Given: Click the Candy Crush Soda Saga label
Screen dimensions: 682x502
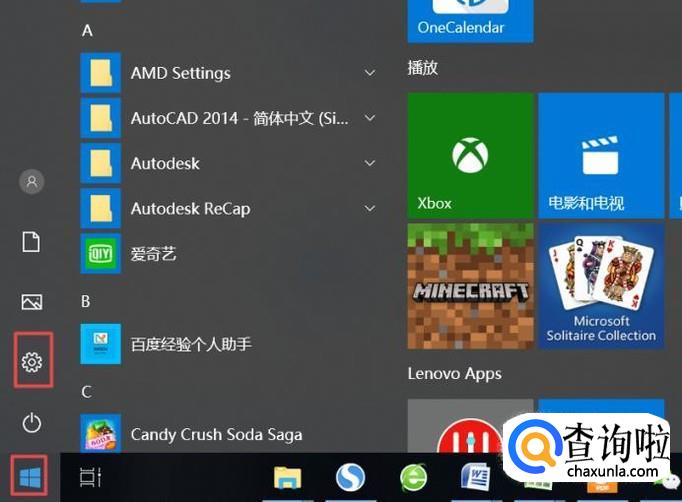Looking at the screenshot, I should pyautogui.click(x=217, y=434).
